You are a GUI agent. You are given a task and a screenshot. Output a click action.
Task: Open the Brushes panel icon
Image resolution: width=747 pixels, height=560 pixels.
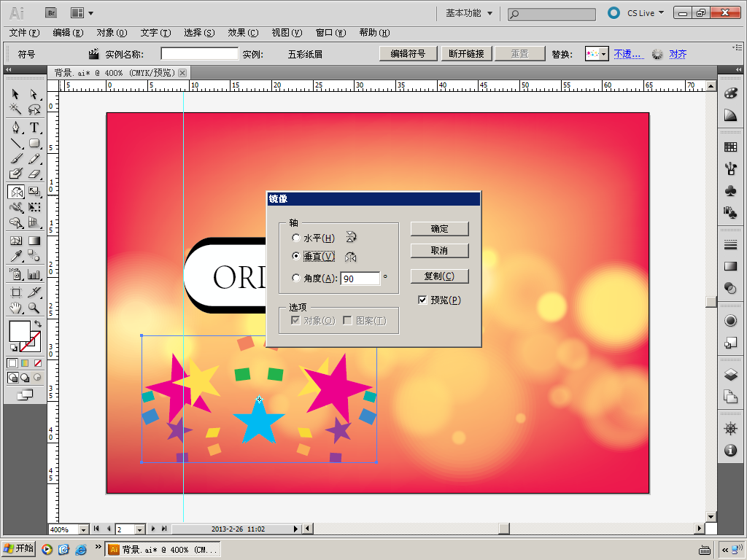point(730,168)
